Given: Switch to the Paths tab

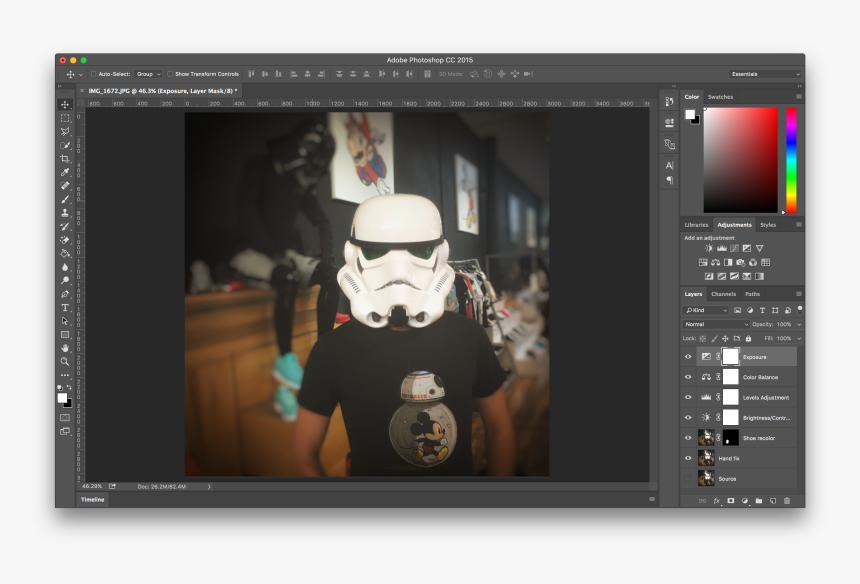Looking at the screenshot, I should coord(752,294).
